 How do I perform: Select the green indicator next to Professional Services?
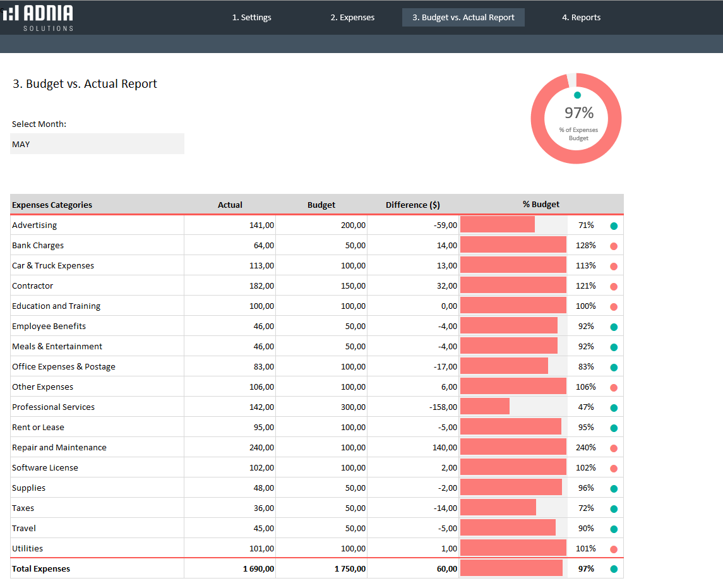[x=613, y=407]
